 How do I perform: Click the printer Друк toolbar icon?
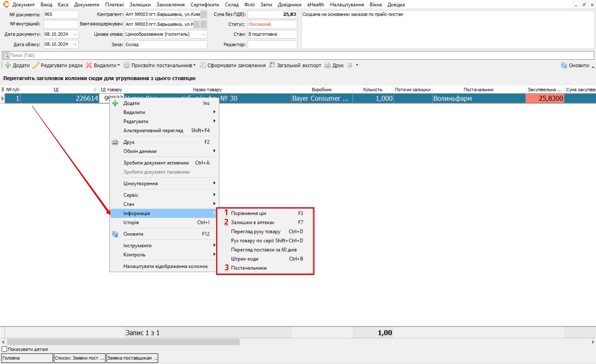(327, 65)
